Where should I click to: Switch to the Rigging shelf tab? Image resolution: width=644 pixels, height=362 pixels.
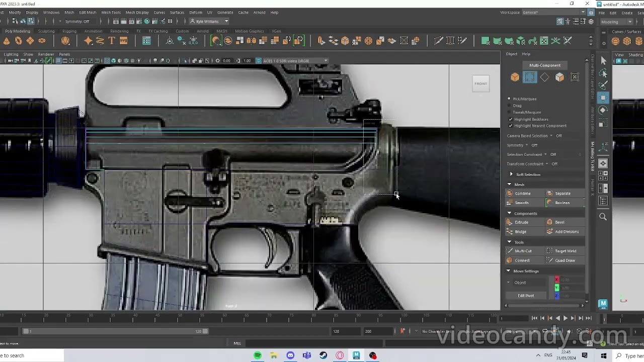tap(69, 31)
